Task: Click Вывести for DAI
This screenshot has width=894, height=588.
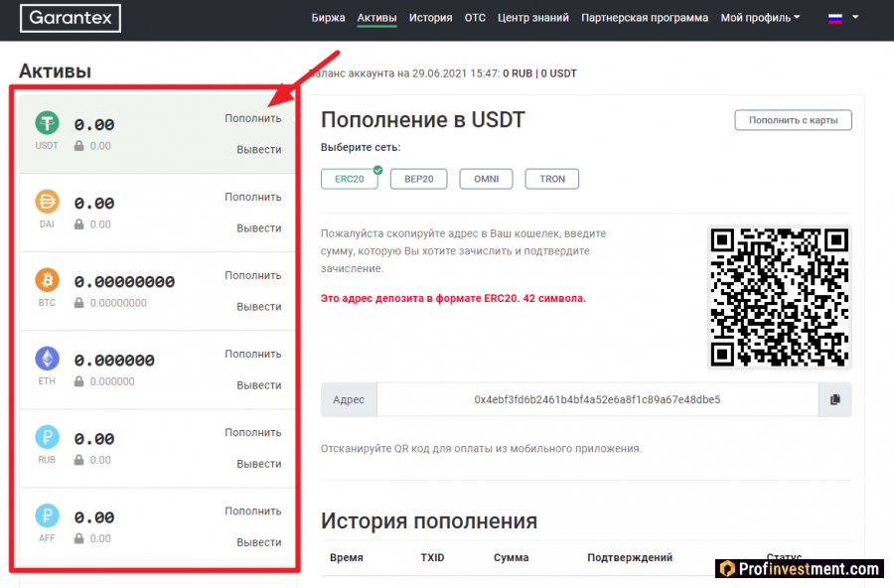Action: point(259,228)
